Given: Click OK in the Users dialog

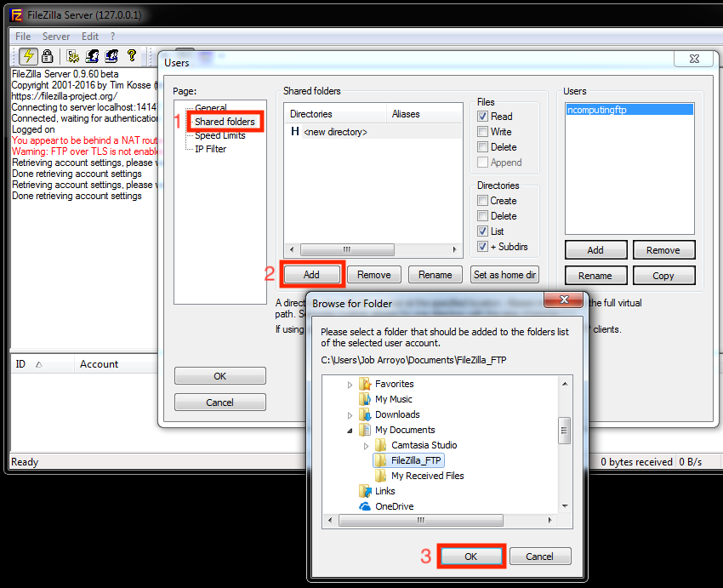Looking at the screenshot, I should pyautogui.click(x=220, y=376).
